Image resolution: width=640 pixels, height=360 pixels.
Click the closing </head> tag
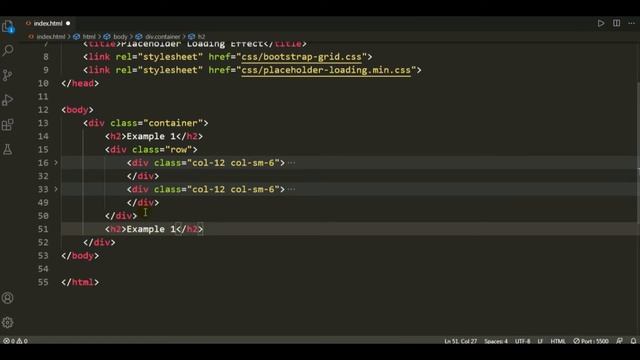80,83
